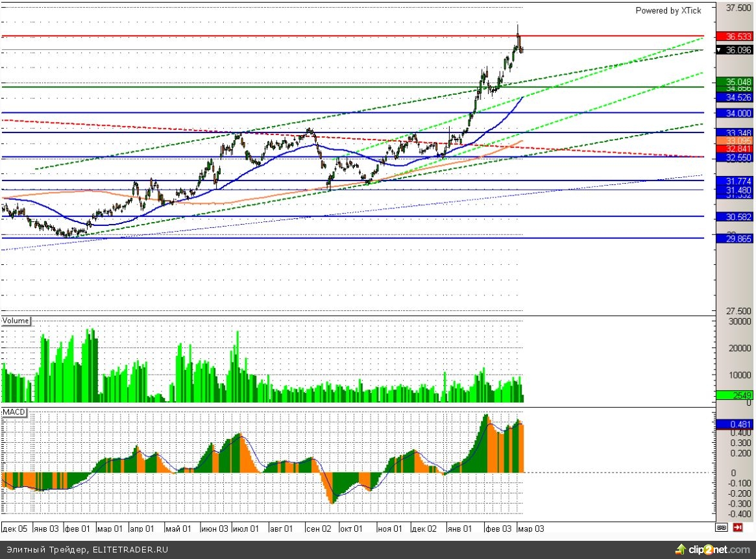756x559 pixels.
Task: Click the red scroll-to-end arrow icon
Action: click(x=737, y=528)
